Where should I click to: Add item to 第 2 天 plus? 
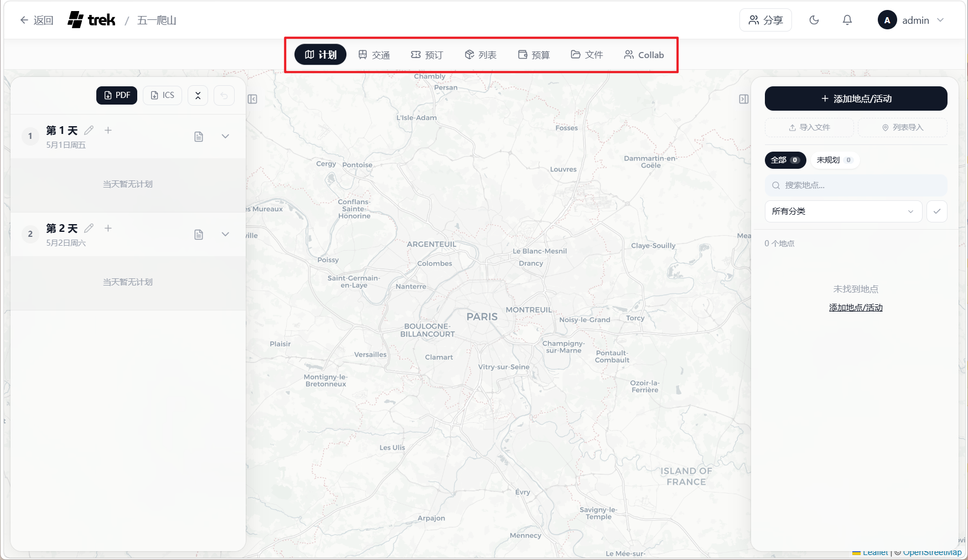(108, 228)
